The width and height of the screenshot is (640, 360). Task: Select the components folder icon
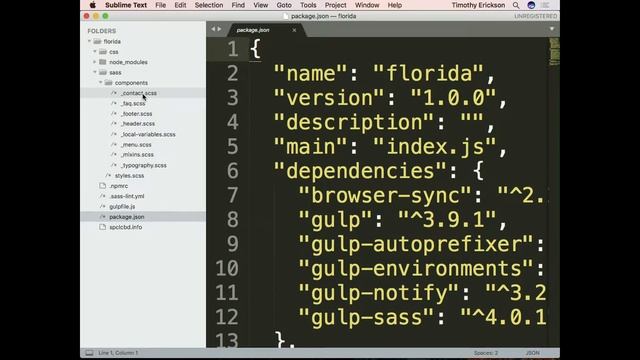tap(108, 82)
